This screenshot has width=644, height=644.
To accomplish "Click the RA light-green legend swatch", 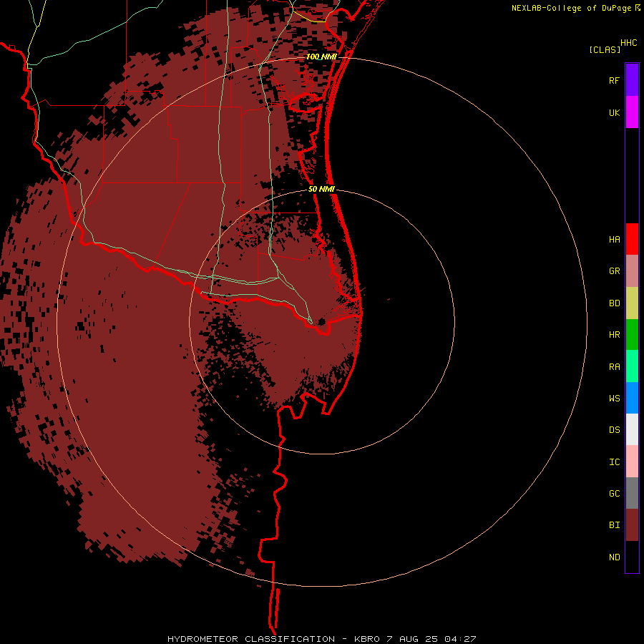I will [632, 366].
